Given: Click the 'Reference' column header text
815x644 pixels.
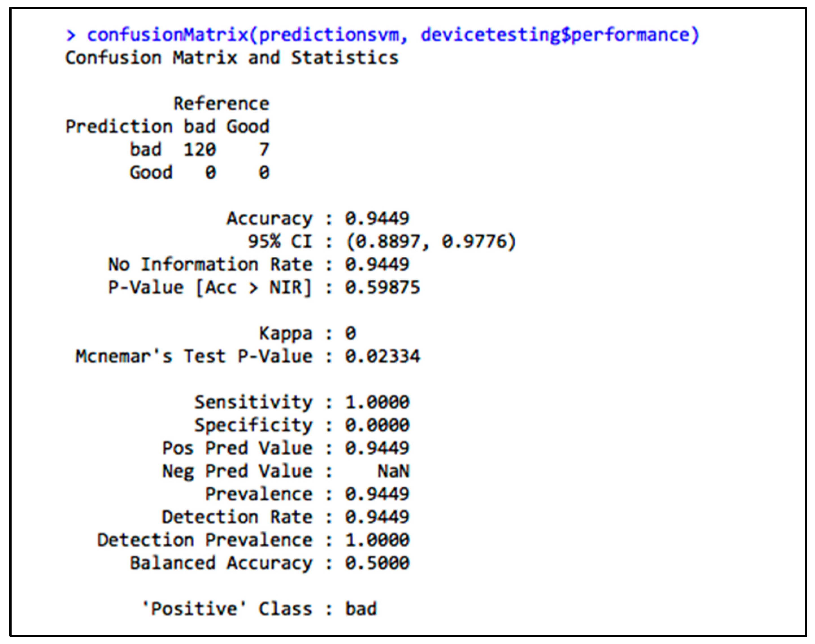Looking at the screenshot, I should [221, 104].
